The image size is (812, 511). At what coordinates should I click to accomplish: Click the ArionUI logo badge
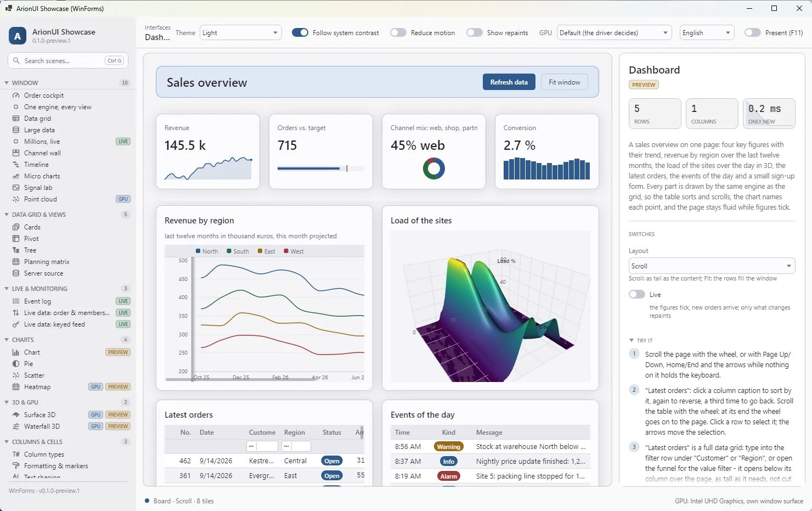[x=18, y=36]
